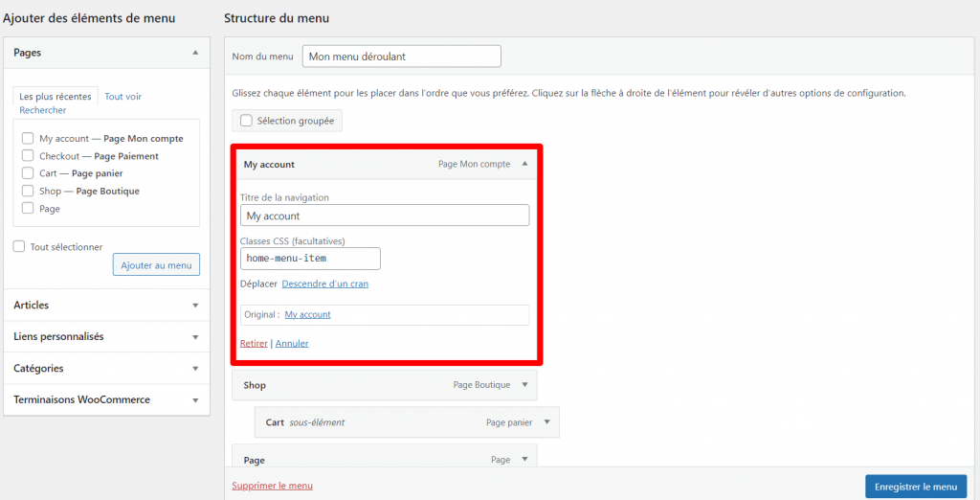The image size is (980, 500).
Task: Collapse the Pages panel arrow
Action: 195,53
